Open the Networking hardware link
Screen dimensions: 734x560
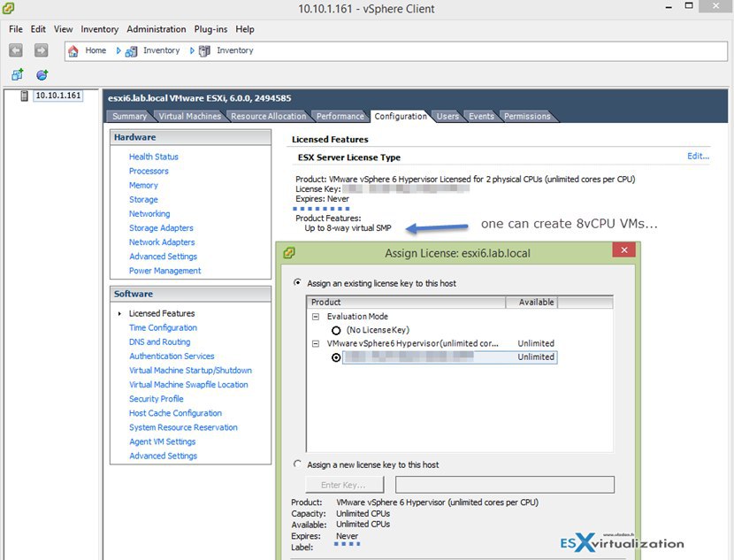click(x=149, y=213)
